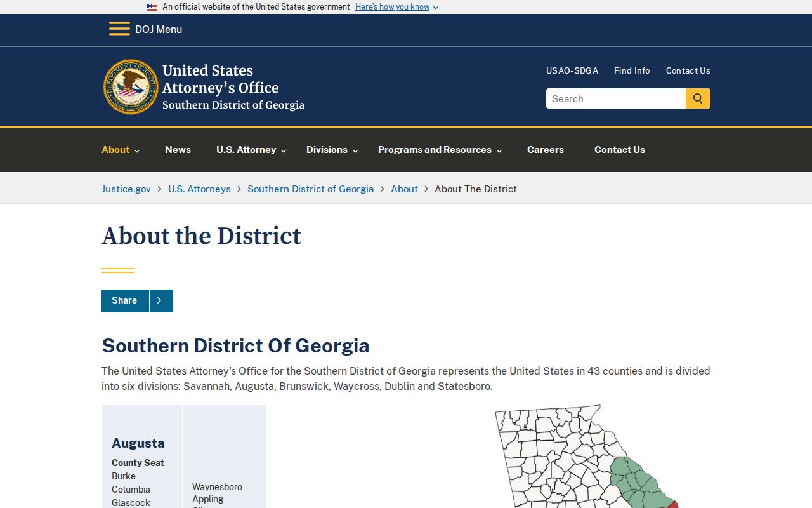Image resolution: width=812 pixels, height=508 pixels.
Task: Open the Find Info header link
Action: (632, 70)
